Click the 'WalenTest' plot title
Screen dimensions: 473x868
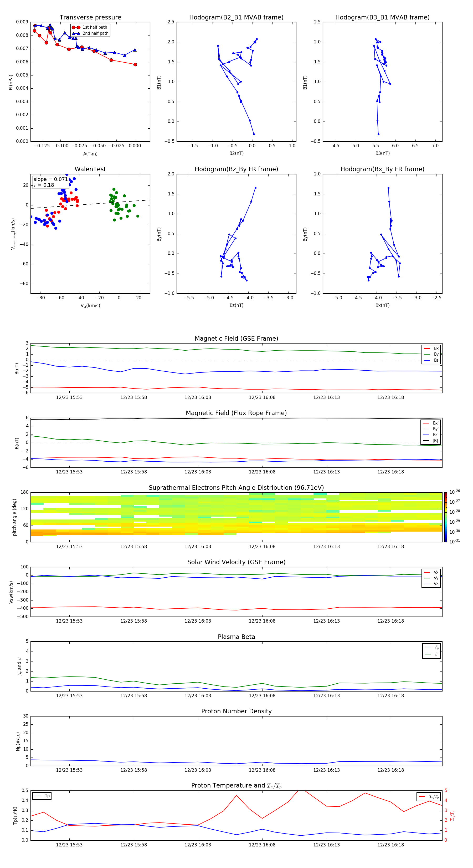pos(90,169)
